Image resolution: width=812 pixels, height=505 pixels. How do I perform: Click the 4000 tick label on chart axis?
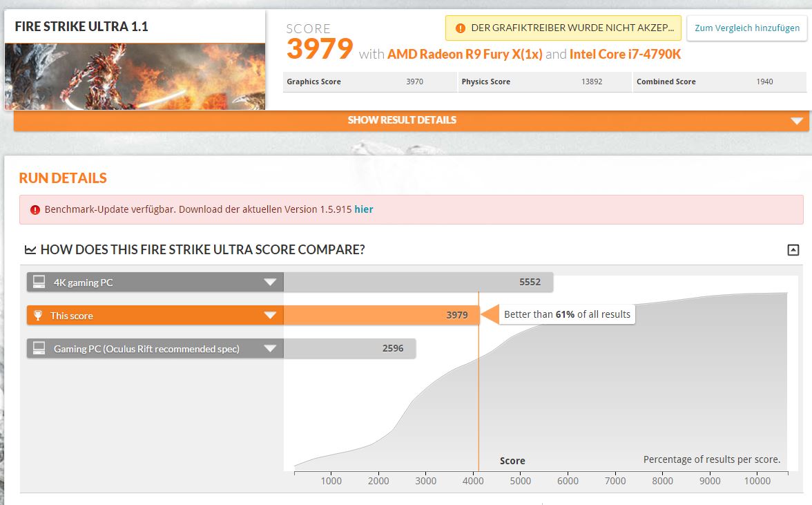click(x=473, y=481)
